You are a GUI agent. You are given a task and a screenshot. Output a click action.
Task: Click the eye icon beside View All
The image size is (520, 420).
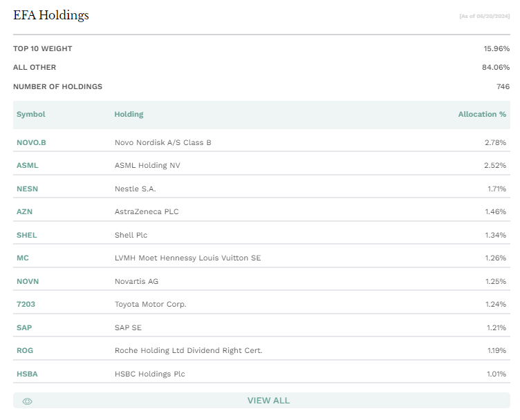coord(27,401)
